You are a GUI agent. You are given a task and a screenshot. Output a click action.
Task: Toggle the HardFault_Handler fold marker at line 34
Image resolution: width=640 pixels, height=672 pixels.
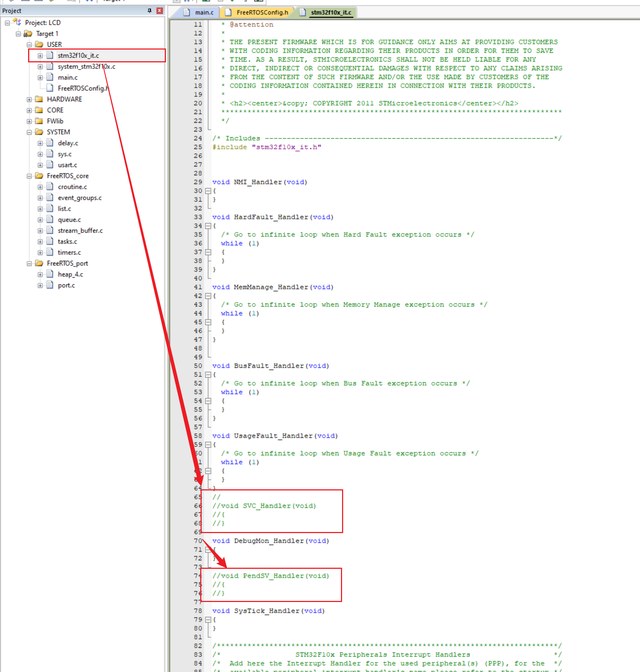(208, 226)
